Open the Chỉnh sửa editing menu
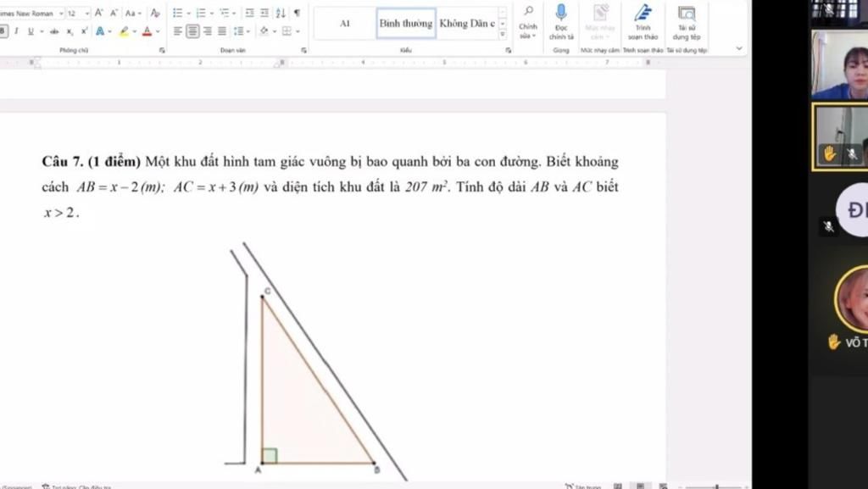 [528, 23]
